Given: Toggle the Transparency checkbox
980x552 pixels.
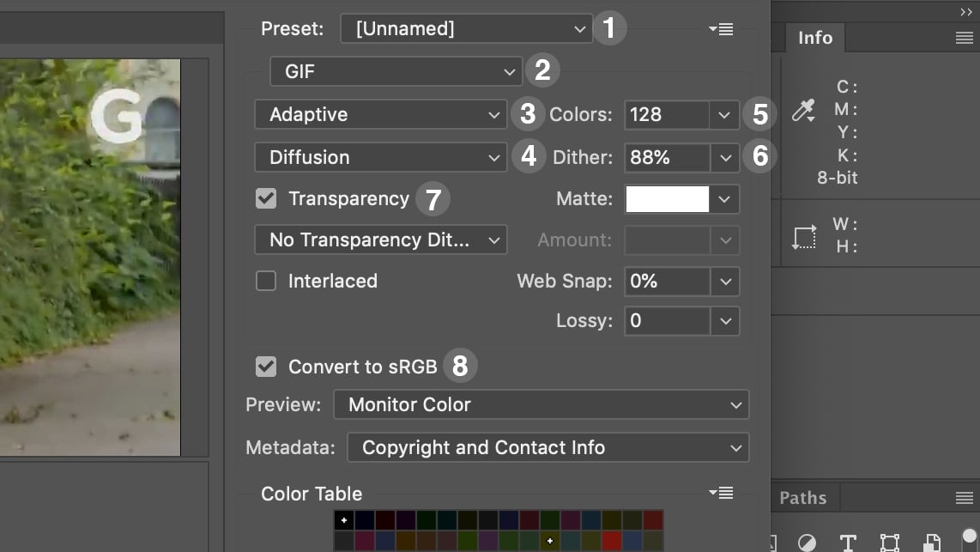Looking at the screenshot, I should click(x=267, y=198).
